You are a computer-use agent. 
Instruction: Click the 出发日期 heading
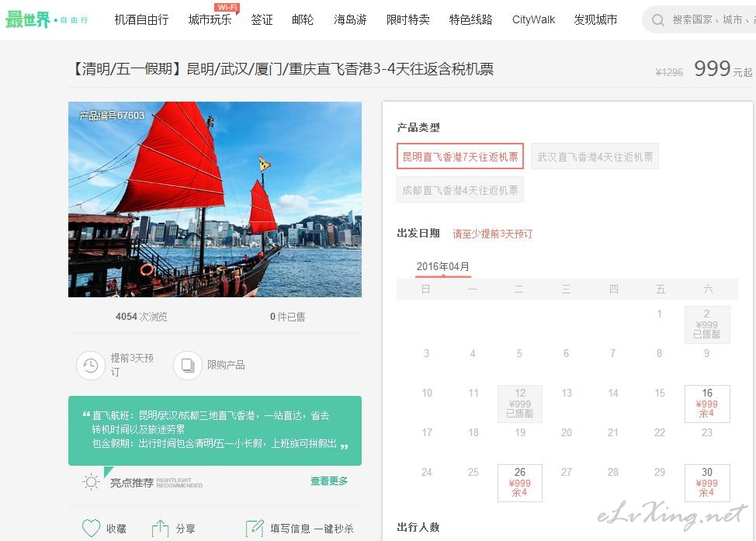418,234
